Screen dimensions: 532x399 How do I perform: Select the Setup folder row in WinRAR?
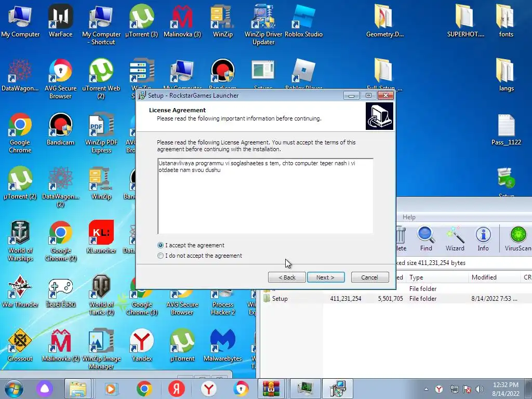pyautogui.click(x=395, y=299)
